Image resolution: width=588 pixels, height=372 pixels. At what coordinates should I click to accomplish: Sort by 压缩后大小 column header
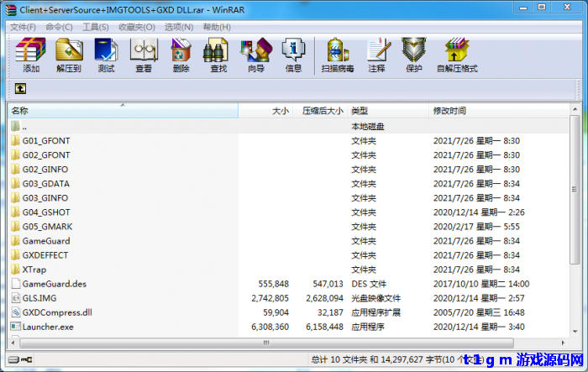(x=323, y=111)
